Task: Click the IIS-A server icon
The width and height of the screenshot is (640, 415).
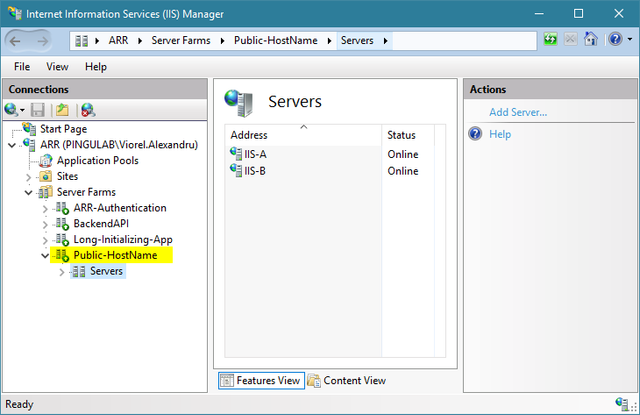Action: [x=236, y=154]
